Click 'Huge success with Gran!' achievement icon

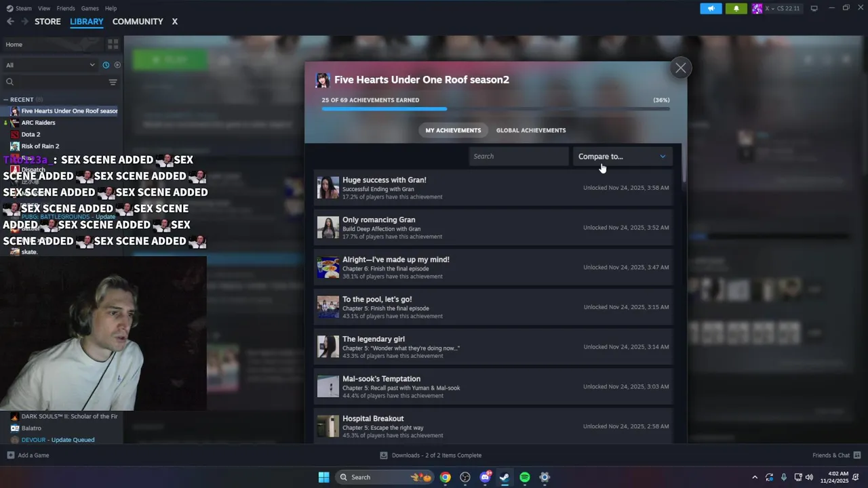(x=328, y=188)
